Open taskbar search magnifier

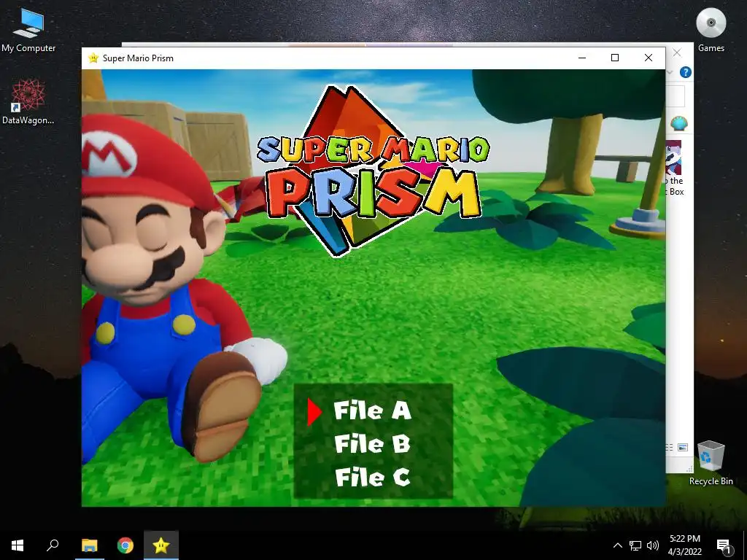coord(53,545)
